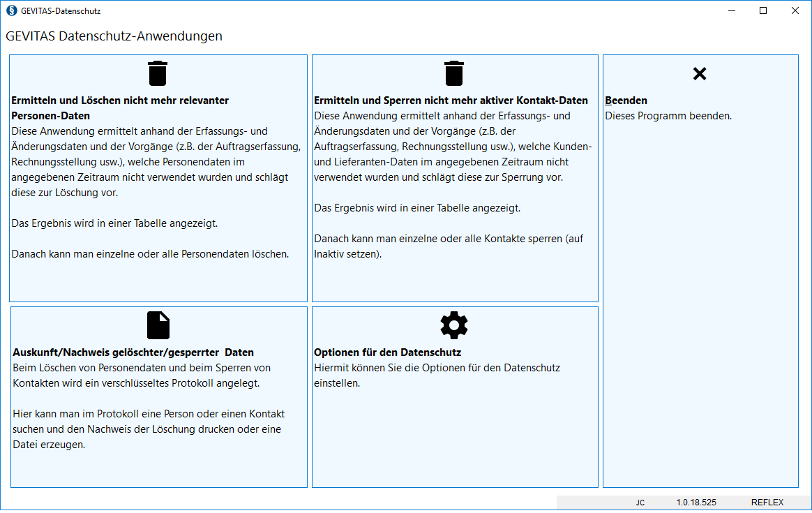Open 'Ermitteln und Löschen nicht mehr relevanter Personen-Daten'

pos(120,107)
